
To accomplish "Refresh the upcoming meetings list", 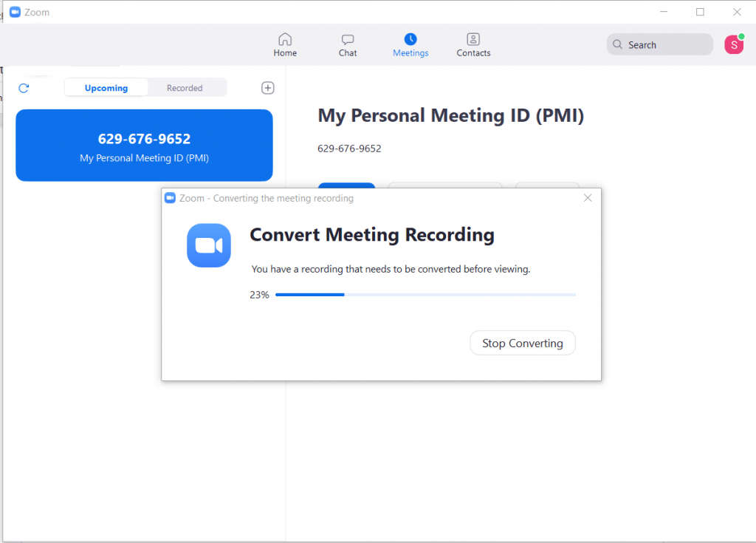I will [x=24, y=88].
